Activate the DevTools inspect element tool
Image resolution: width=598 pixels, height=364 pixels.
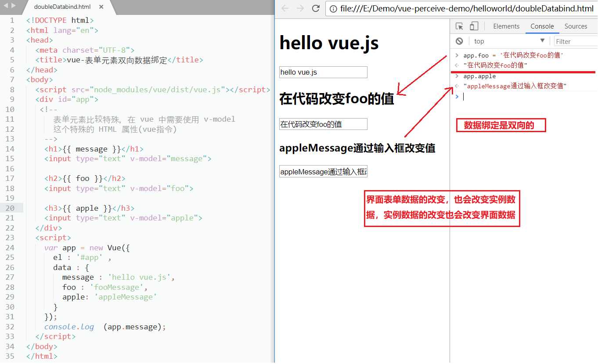(x=459, y=26)
